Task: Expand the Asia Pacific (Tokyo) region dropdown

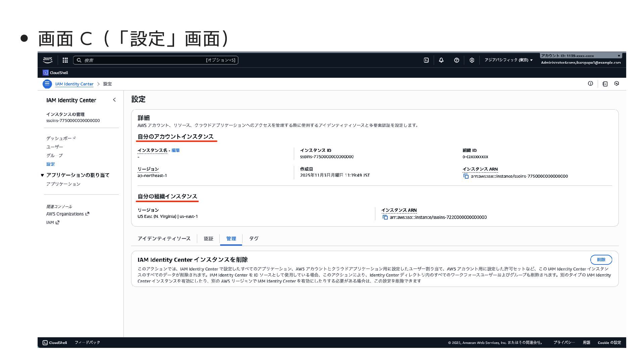Action: pyautogui.click(x=508, y=60)
